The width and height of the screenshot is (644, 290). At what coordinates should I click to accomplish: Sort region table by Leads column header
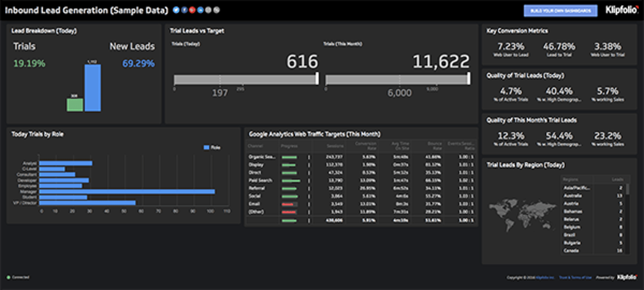tap(617, 180)
